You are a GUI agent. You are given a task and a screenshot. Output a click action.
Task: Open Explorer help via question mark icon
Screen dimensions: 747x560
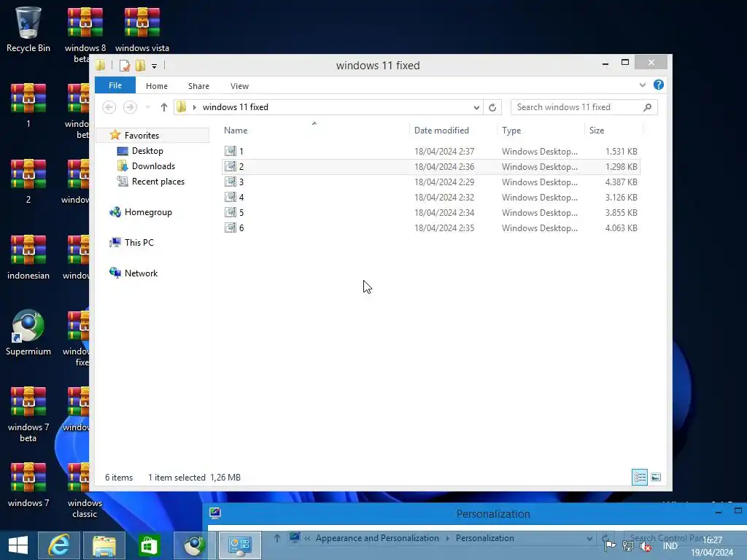point(659,85)
